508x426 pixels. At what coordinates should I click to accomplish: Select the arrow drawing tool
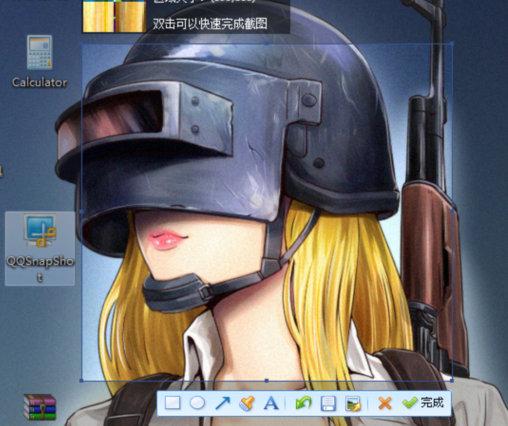pos(222,403)
